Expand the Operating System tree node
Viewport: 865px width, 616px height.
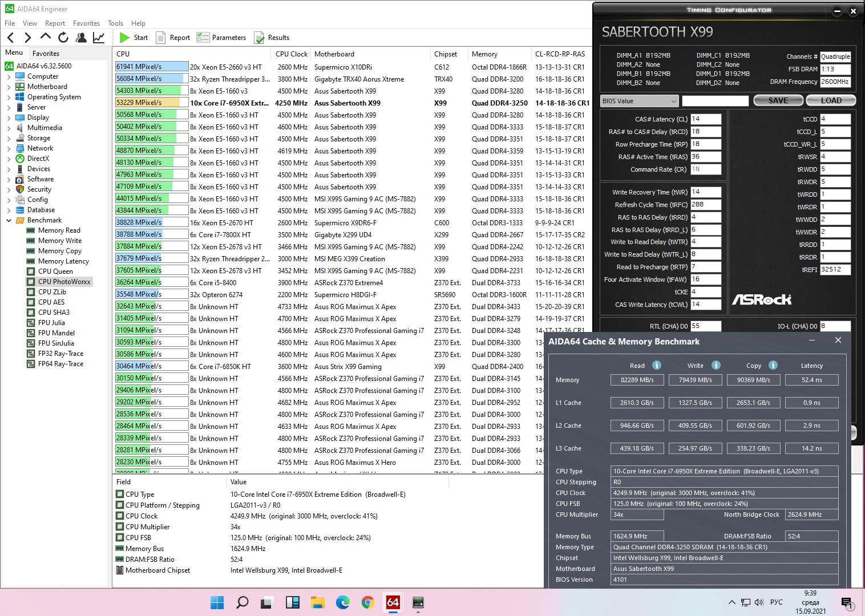[9, 97]
